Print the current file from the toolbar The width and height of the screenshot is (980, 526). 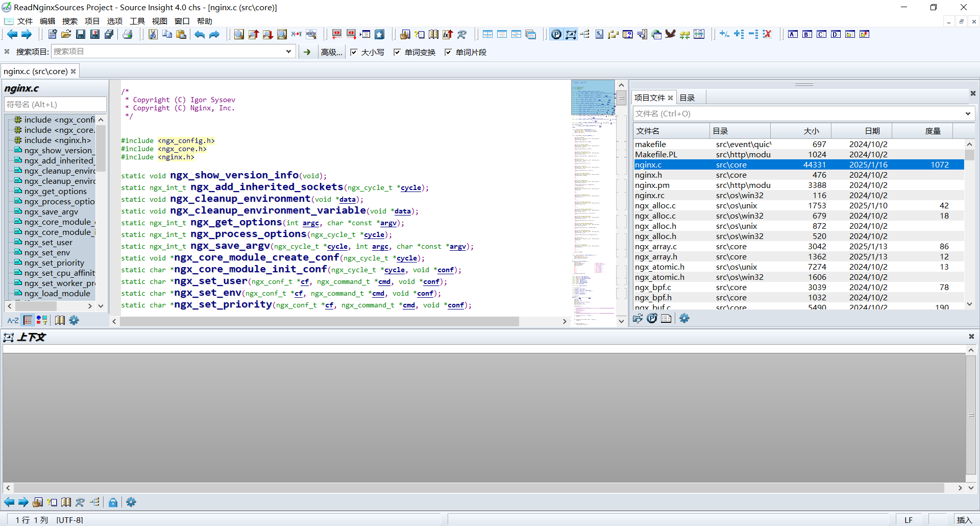pyautogui.click(x=128, y=34)
